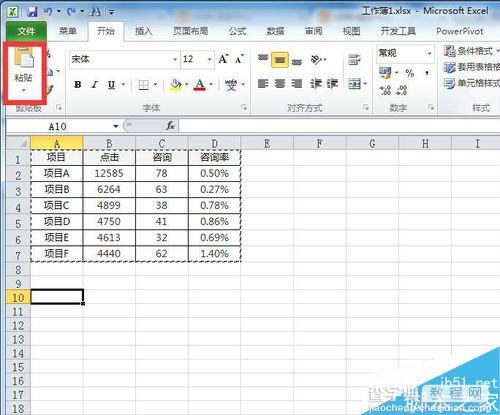Click the Insert Function fx button
Viewport: 500px width, 415px height.
(170, 126)
